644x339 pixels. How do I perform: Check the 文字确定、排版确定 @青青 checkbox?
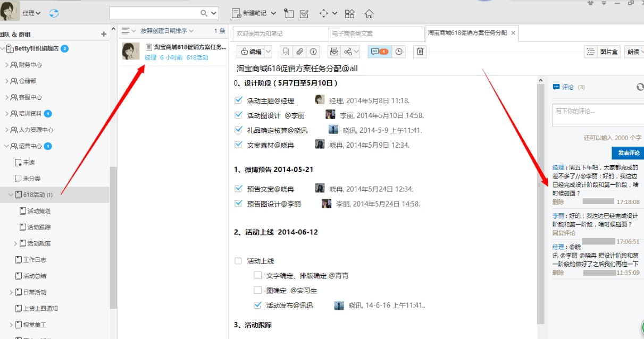257,275
